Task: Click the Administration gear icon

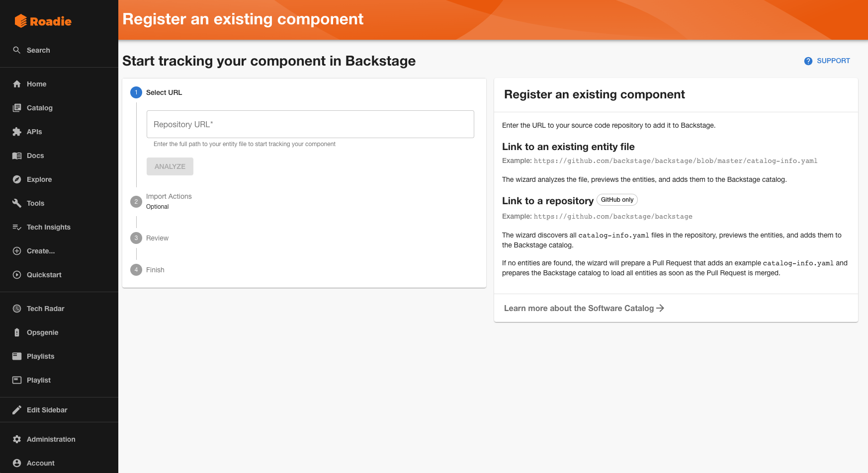Action: pos(17,439)
